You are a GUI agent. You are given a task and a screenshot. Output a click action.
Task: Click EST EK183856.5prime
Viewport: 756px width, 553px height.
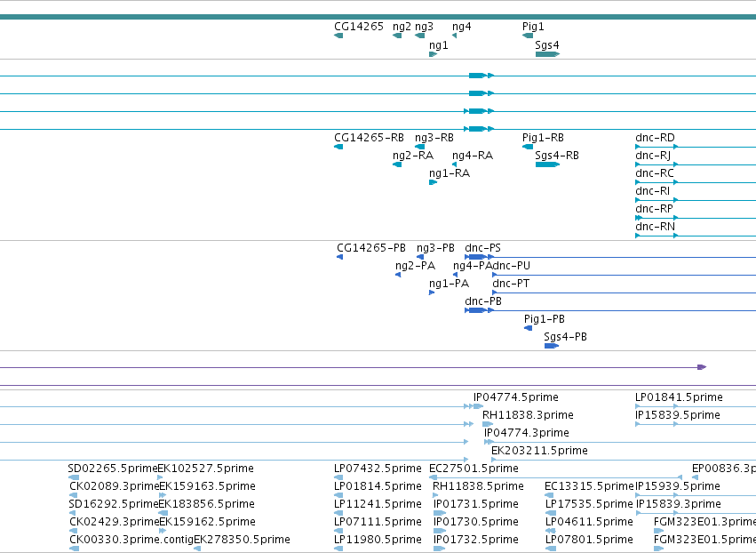(x=163, y=513)
